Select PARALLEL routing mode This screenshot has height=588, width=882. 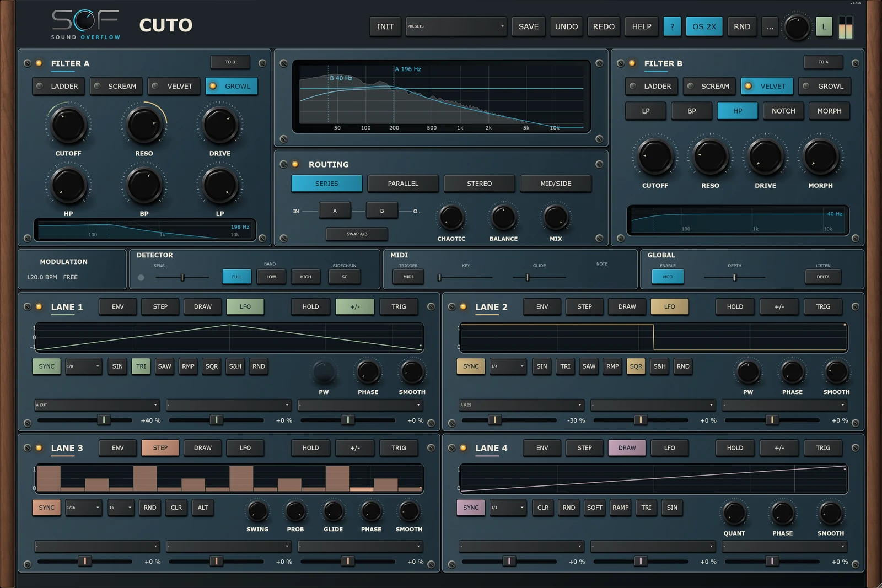pyautogui.click(x=403, y=184)
